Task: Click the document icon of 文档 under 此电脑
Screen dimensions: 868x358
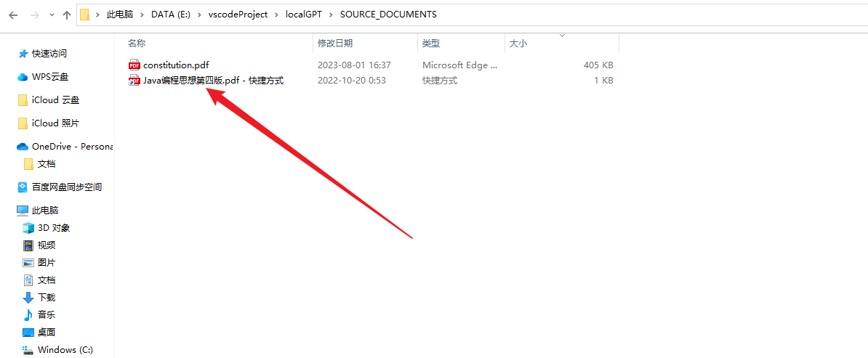Action: point(28,280)
